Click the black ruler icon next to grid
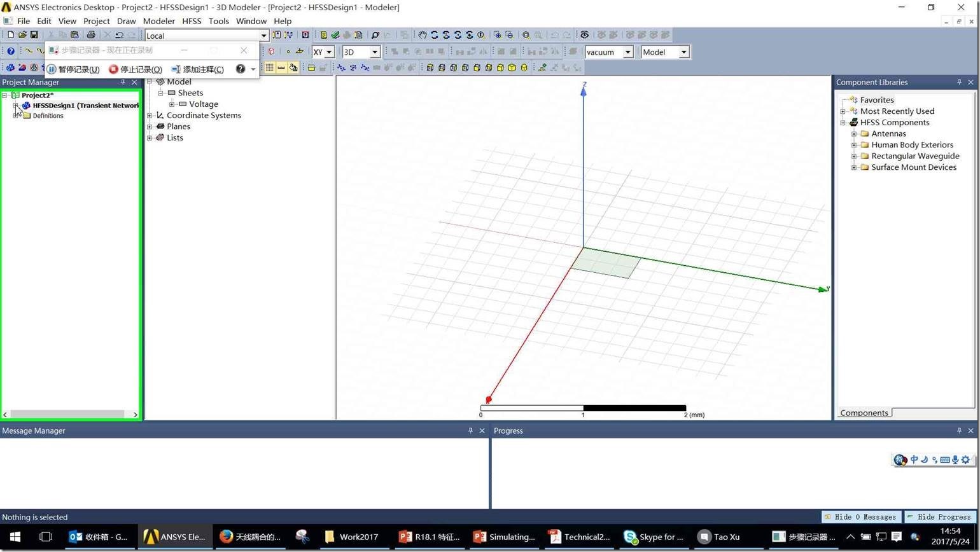The height and width of the screenshot is (552, 980). click(281, 67)
